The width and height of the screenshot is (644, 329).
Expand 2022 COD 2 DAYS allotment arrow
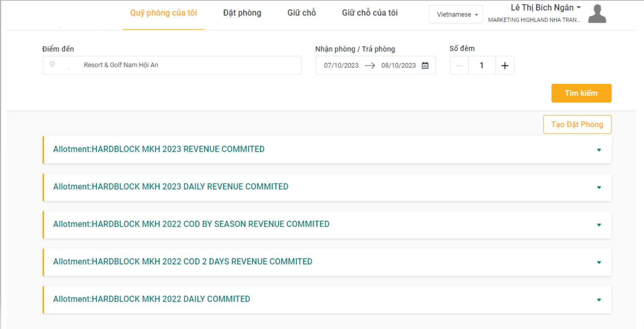tap(599, 262)
